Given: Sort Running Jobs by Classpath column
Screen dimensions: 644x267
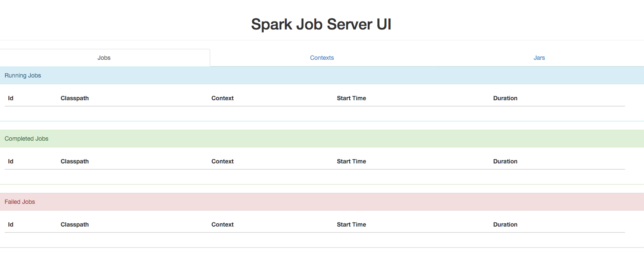Looking at the screenshot, I should [75, 98].
